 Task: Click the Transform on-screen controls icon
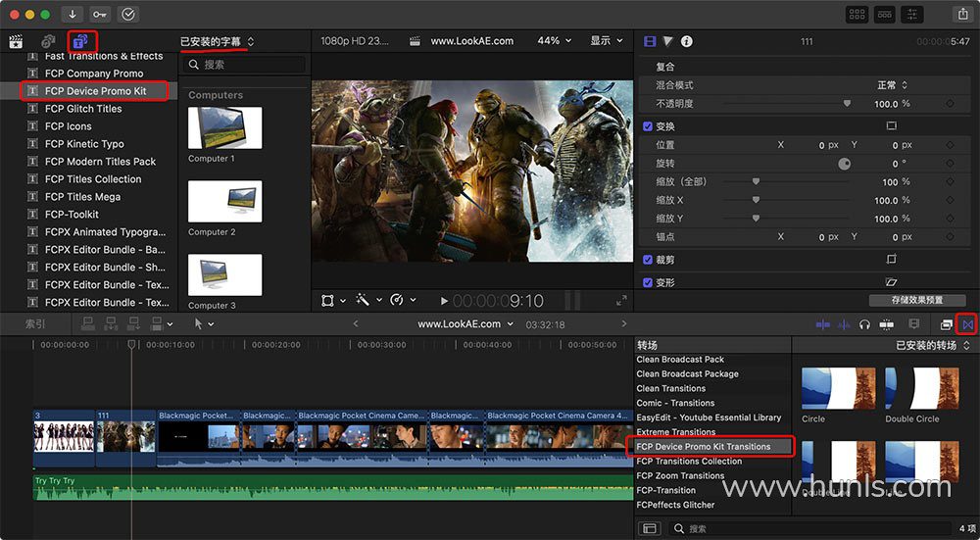(x=891, y=126)
